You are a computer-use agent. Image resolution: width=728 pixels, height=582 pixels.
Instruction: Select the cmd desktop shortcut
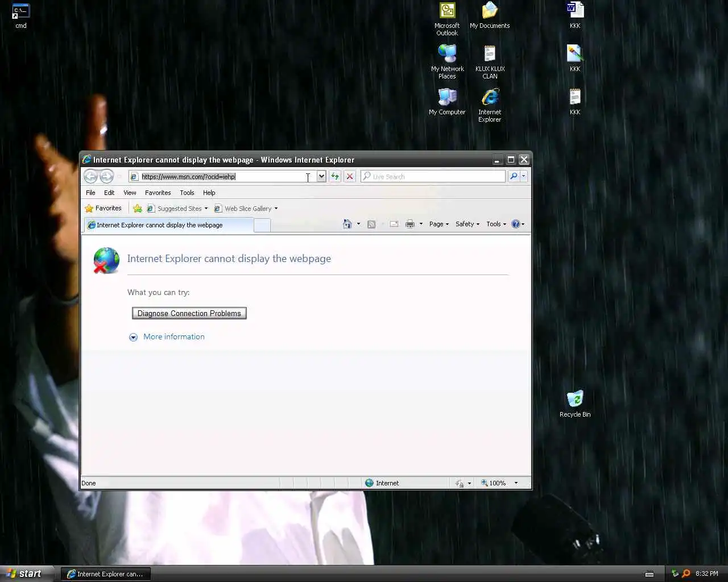(21, 16)
